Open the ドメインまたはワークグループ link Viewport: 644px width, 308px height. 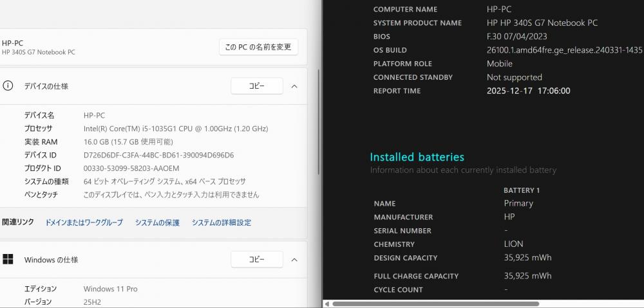84,222
